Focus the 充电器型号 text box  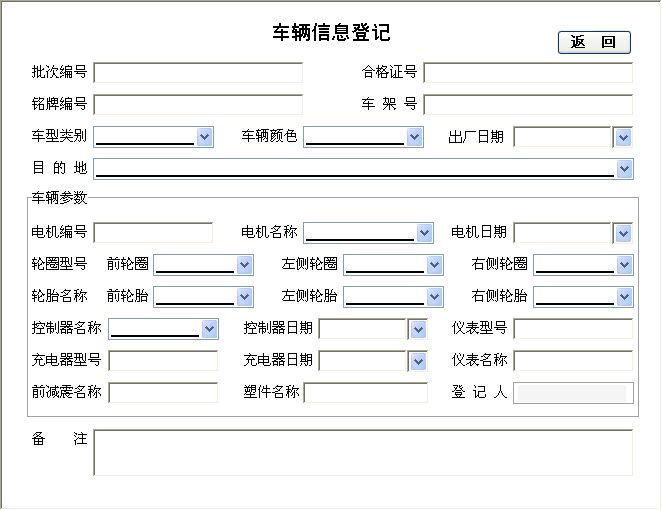click(x=163, y=361)
